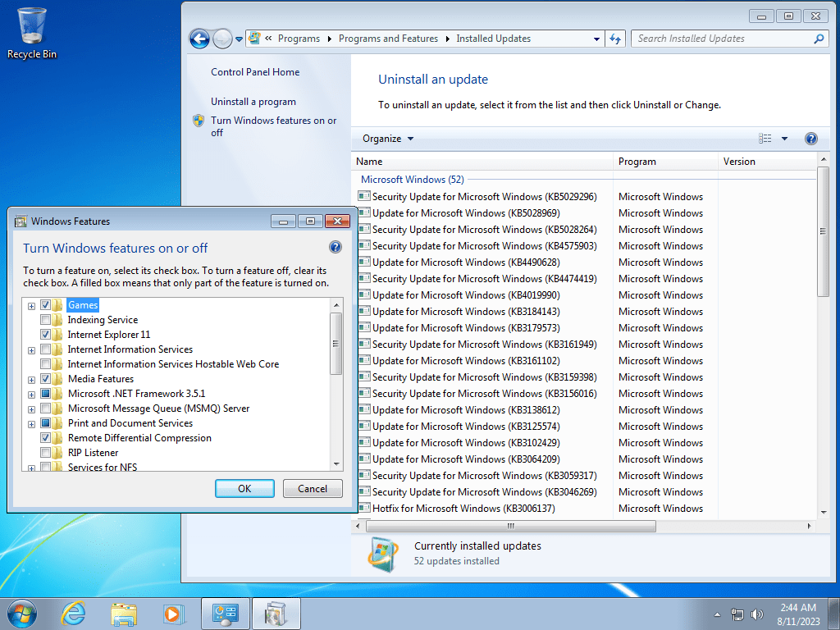Viewport: 840px width, 630px height.
Task: Collapse the Microsoft Windows (52) group
Action: (412, 180)
